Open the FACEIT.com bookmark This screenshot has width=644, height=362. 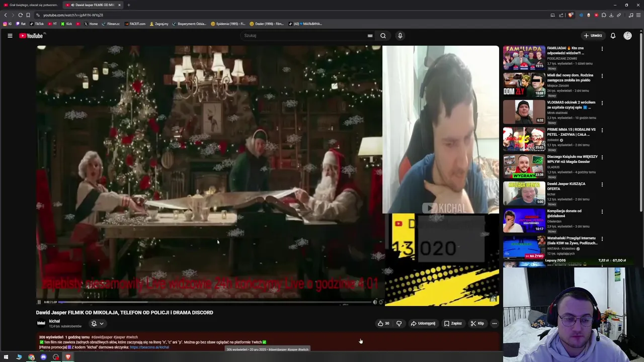point(135,24)
